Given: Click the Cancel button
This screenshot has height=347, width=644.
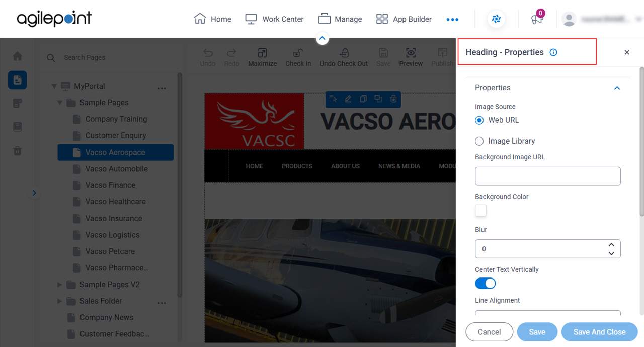Looking at the screenshot, I should 490,332.
